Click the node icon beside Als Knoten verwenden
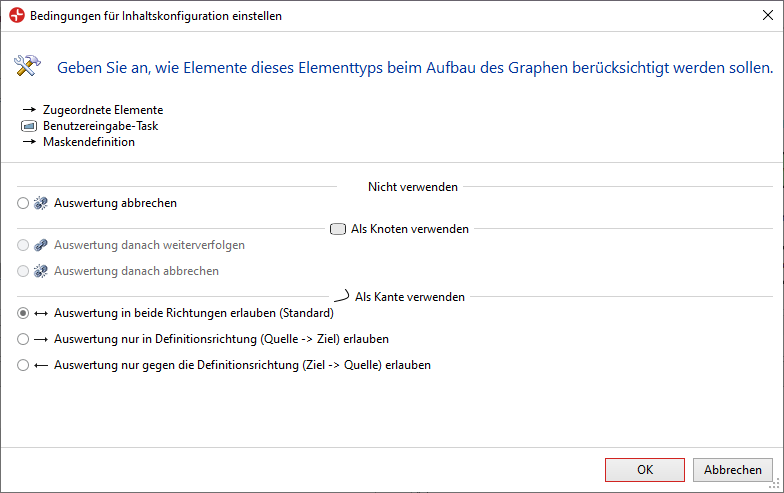 [x=338, y=229]
